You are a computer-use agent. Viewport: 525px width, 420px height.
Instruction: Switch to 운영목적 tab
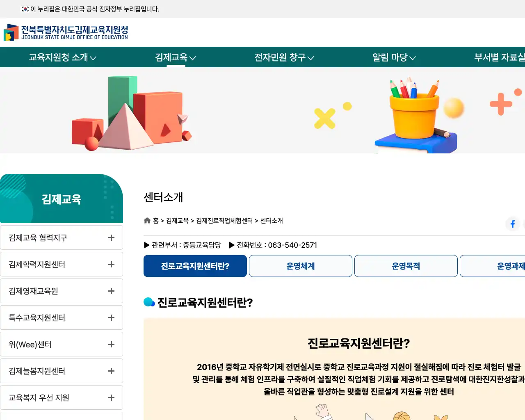[406, 266]
